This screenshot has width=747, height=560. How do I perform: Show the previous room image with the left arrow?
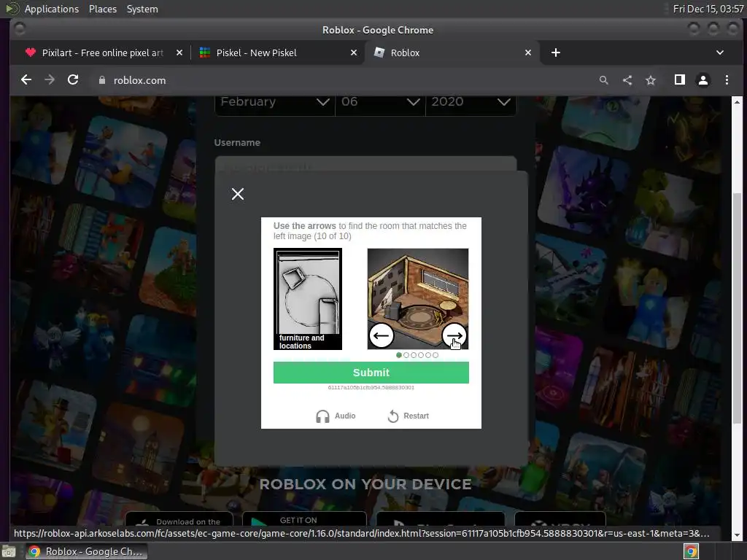coord(381,335)
